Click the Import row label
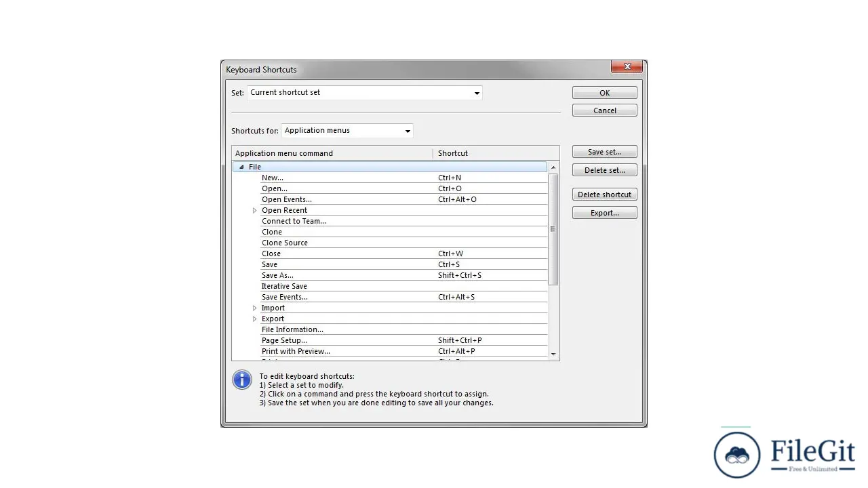The height and width of the screenshot is (488, 868). [x=273, y=308]
